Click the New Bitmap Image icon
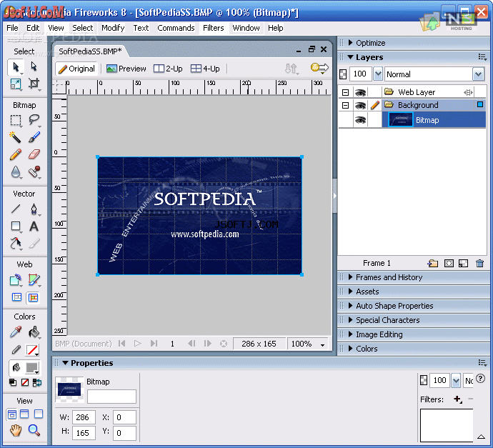This screenshot has width=493, height=448. point(464,263)
